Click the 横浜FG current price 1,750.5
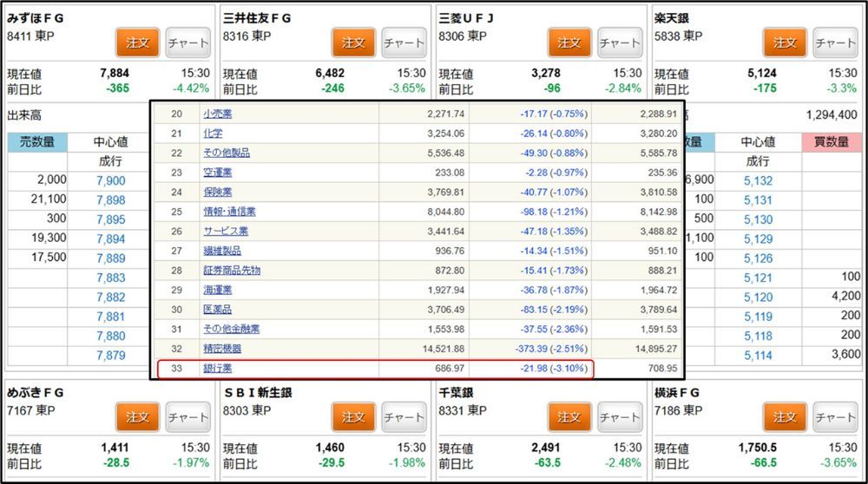Image resolution: width=868 pixels, height=484 pixels. [757, 448]
